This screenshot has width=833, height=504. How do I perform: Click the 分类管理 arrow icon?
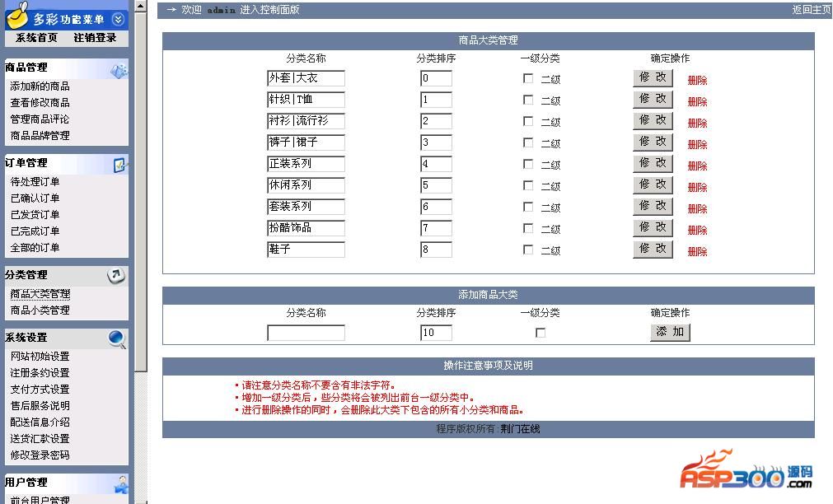coord(116,275)
